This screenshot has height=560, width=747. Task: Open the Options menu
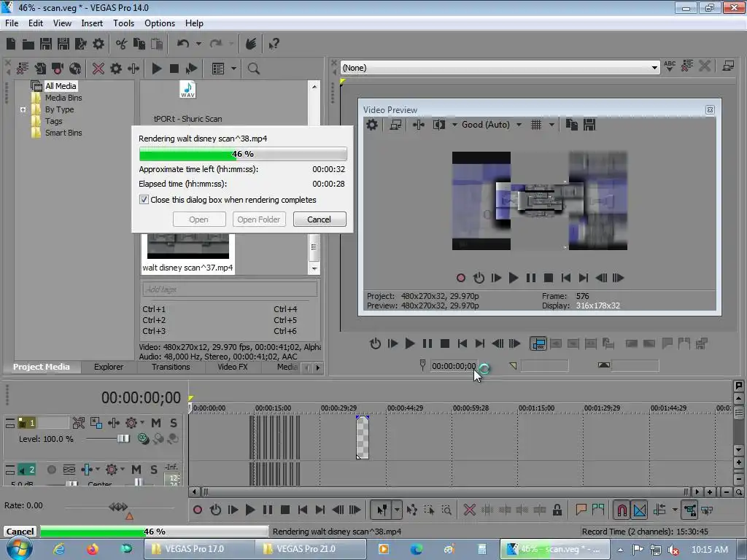coord(160,23)
